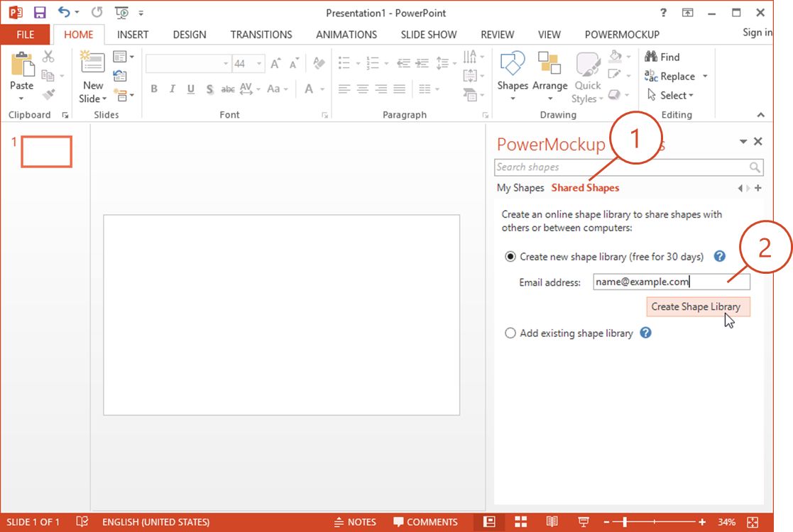793x532 pixels.
Task: Switch to the TRANSITIONS ribbon tab
Action: [x=261, y=34]
